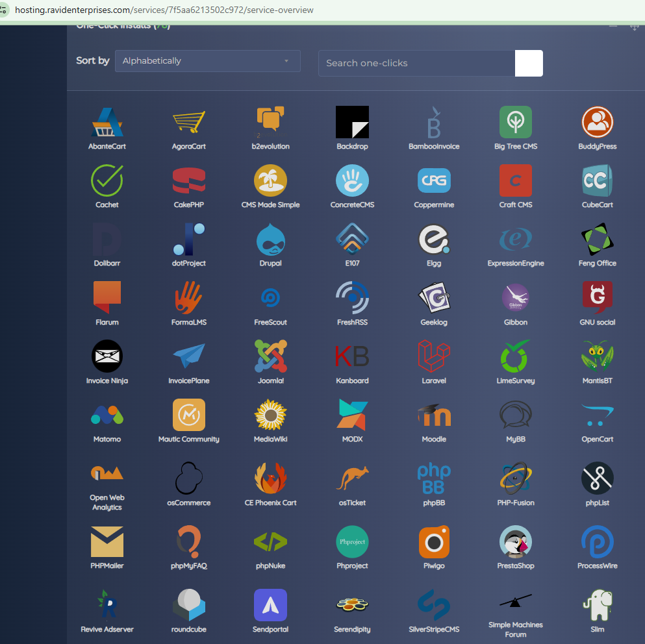Click the Moodle icon

coord(434,415)
